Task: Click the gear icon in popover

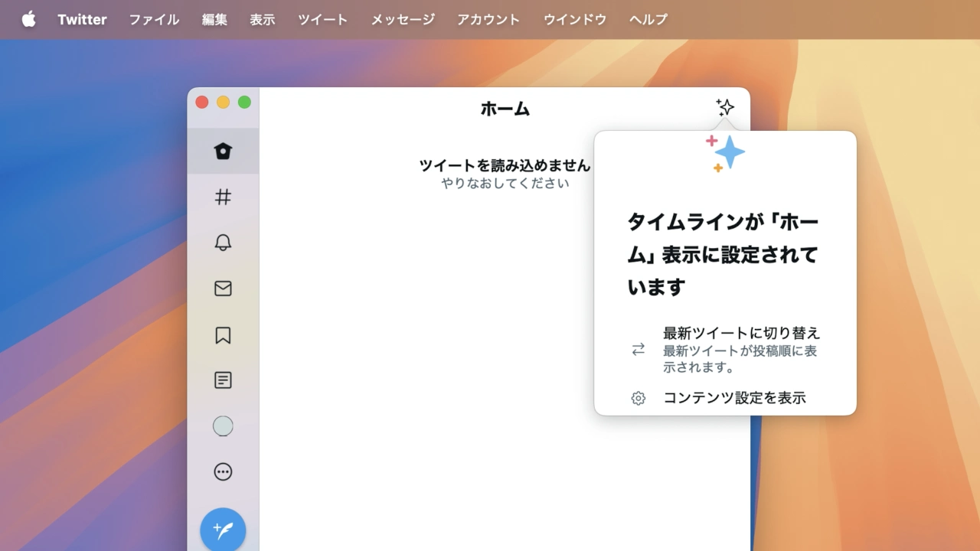Action: (639, 398)
